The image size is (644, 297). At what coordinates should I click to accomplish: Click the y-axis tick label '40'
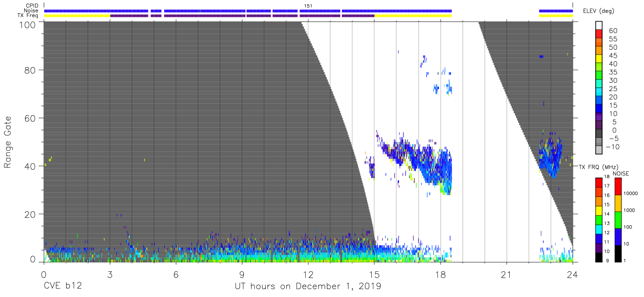coord(30,166)
